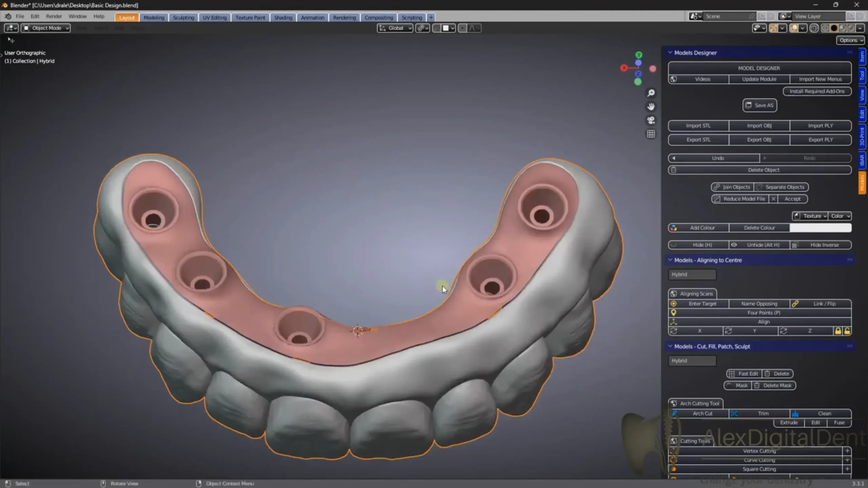The image size is (868, 488).
Task: Click the Join Objects button
Action: click(732, 187)
